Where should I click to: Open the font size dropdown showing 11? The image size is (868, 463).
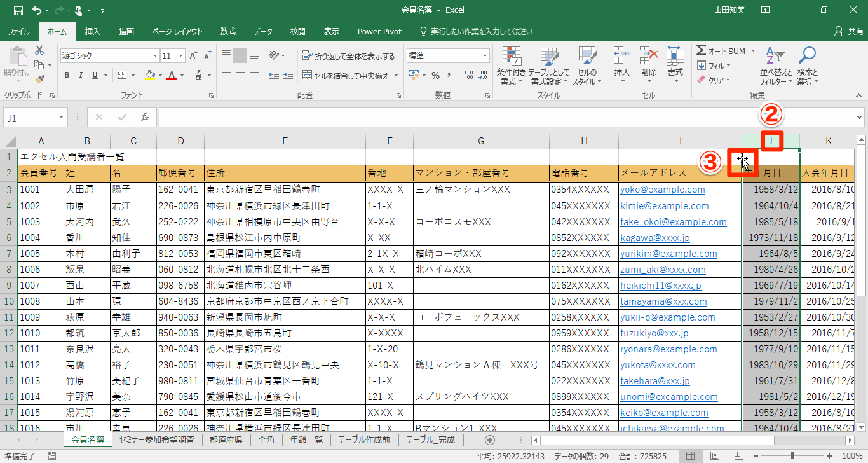coord(182,56)
